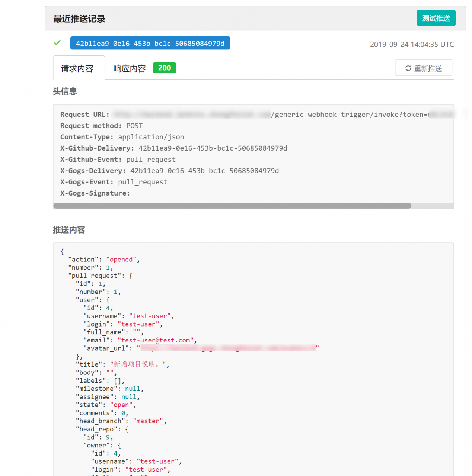This screenshot has width=472, height=476.
Task: Click the "milestone": null line
Action: point(109,389)
